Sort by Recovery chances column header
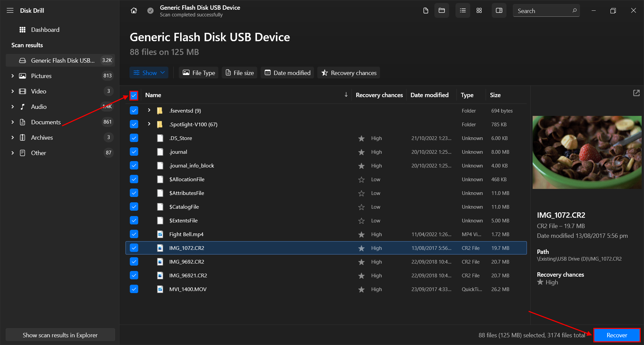Viewport: 644px width, 345px height. pyautogui.click(x=379, y=95)
